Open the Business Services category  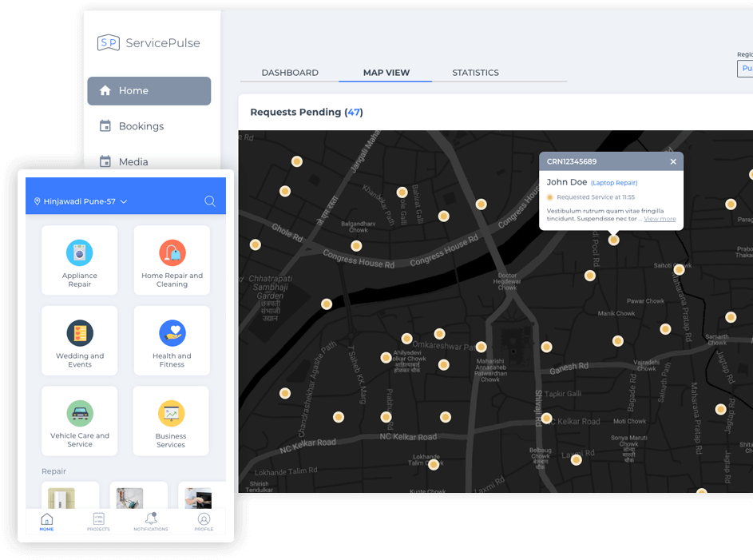(171, 414)
